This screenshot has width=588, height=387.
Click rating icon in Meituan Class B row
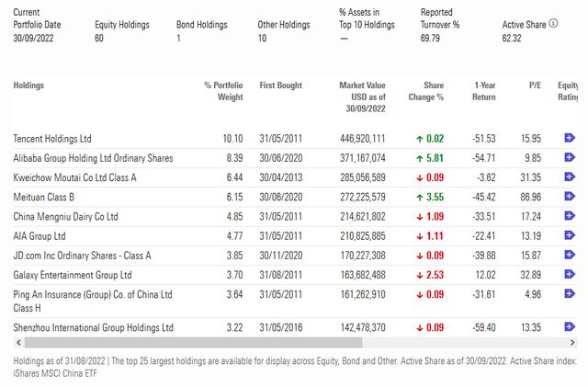coord(570,197)
